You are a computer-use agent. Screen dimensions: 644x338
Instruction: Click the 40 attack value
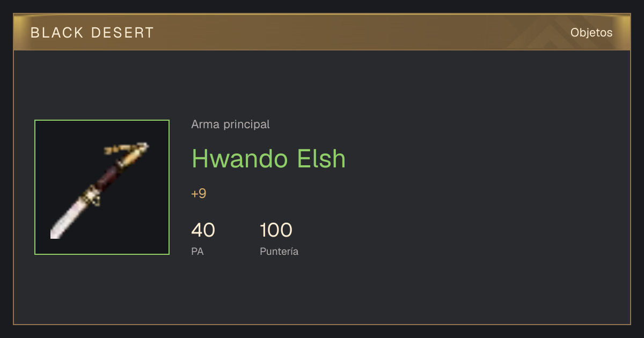(x=203, y=230)
